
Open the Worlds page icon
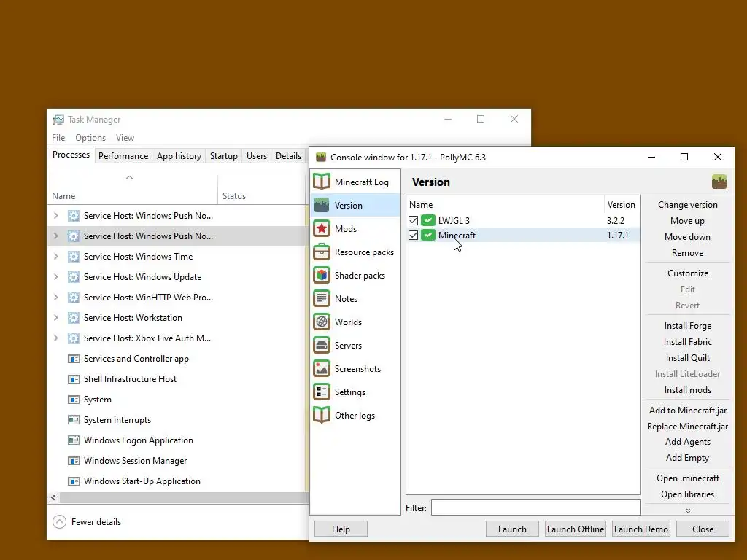[322, 322]
